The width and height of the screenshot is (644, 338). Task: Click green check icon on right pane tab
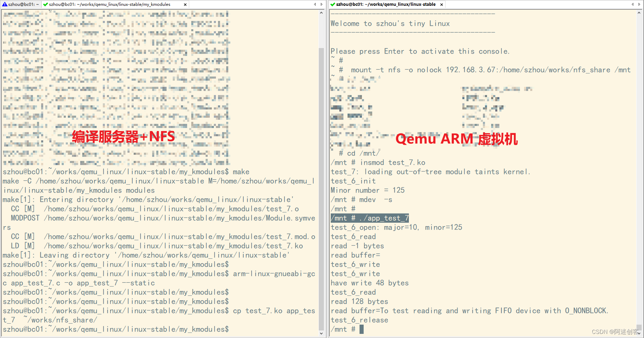click(332, 4)
